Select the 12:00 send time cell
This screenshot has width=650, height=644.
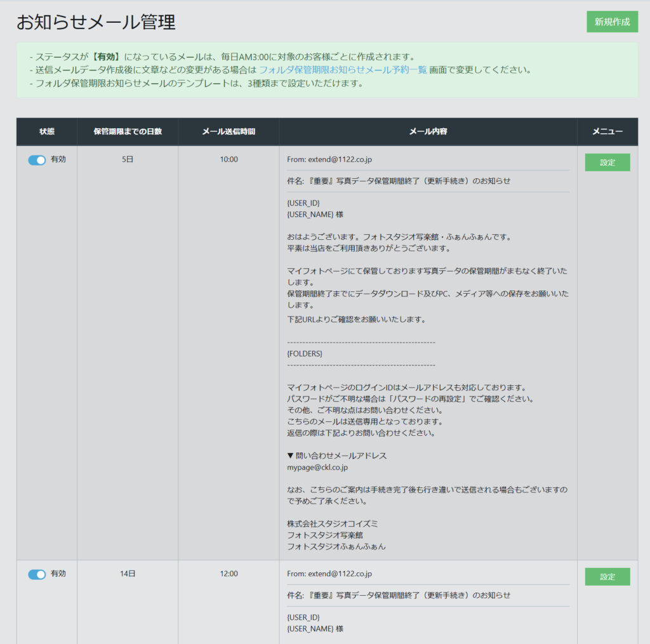click(229, 574)
